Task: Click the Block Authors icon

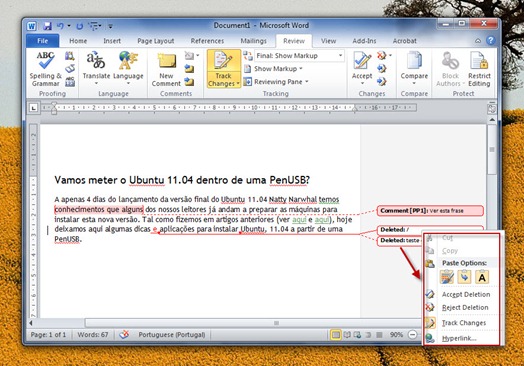Action: coord(450,61)
